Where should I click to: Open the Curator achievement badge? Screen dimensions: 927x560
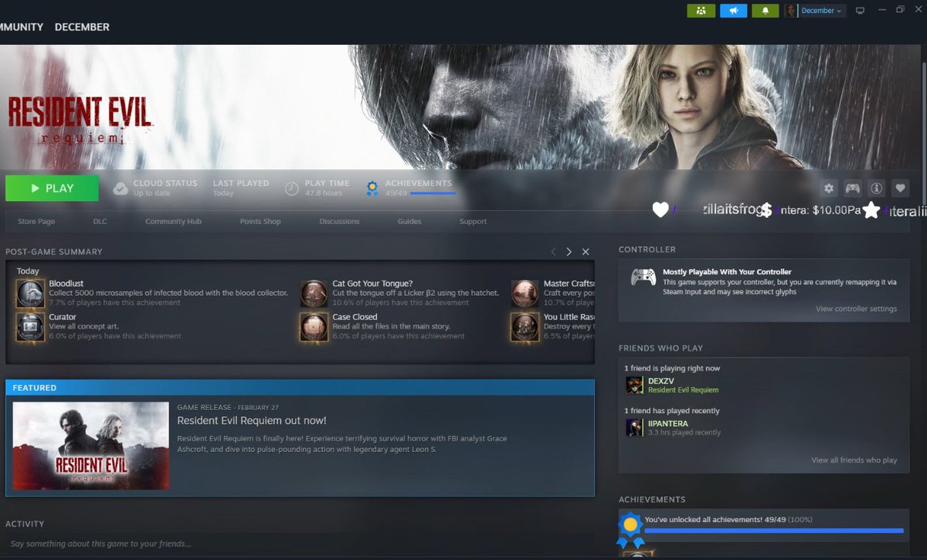pyautogui.click(x=31, y=327)
